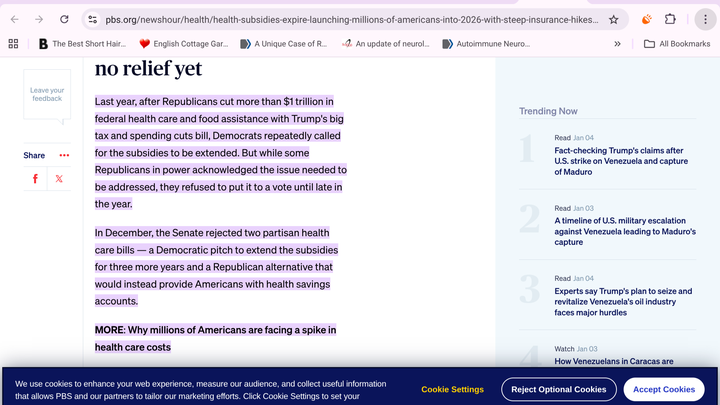The width and height of the screenshot is (720, 405).
Task: Open the browser extensions puzzle icon
Action: pyautogui.click(x=670, y=19)
